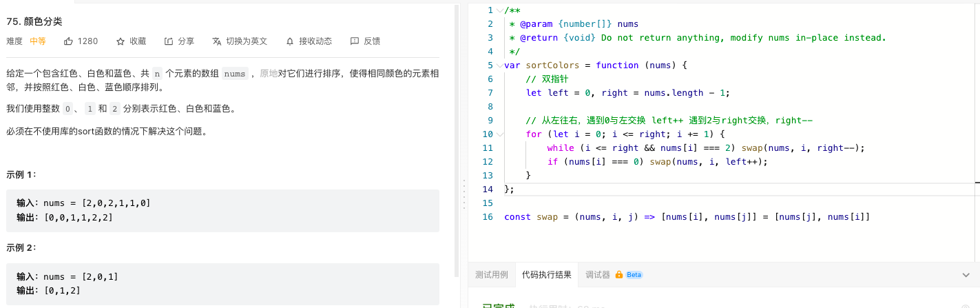Click input line nums = [2,0,1]
Image resolution: width=980 pixels, height=308 pixels.
(67, 276)
